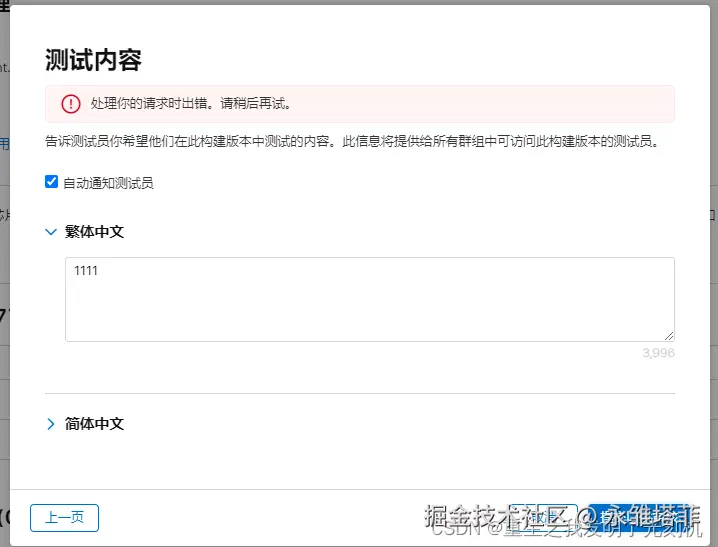Click the 简体中文 section heading
The image size is (718, 547).
pyautogui.click(x=94, y=424)
